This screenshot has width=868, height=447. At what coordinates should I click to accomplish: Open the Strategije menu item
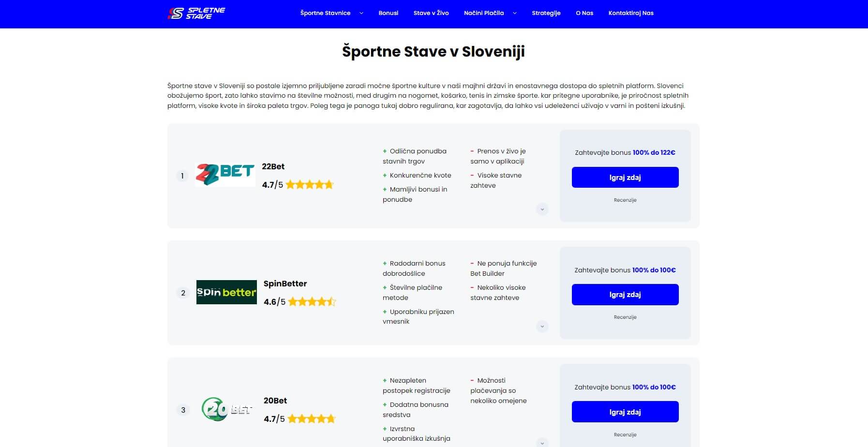[546, 13]
